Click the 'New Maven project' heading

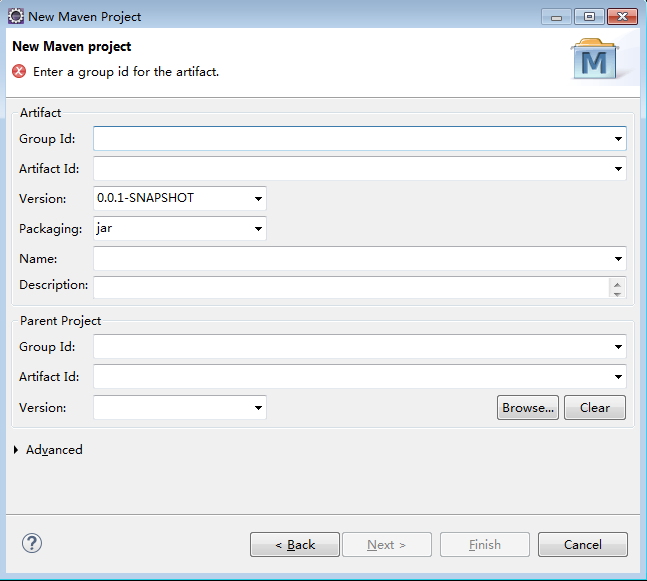(x=71, y=47)
